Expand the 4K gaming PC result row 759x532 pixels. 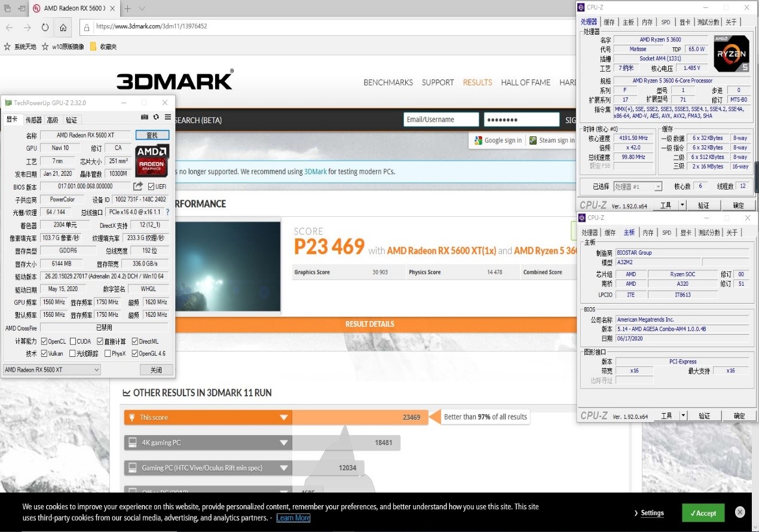(x=284, y=443)
